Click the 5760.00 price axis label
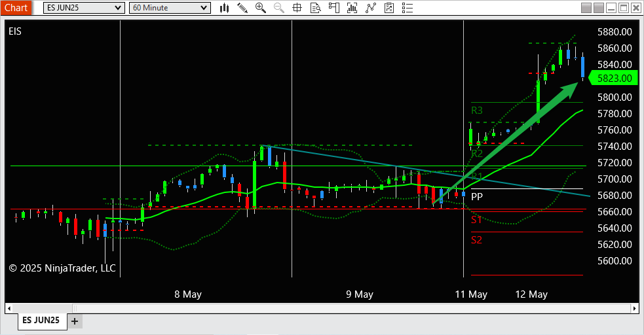The image size is (644, 335). tap(615, 130)
